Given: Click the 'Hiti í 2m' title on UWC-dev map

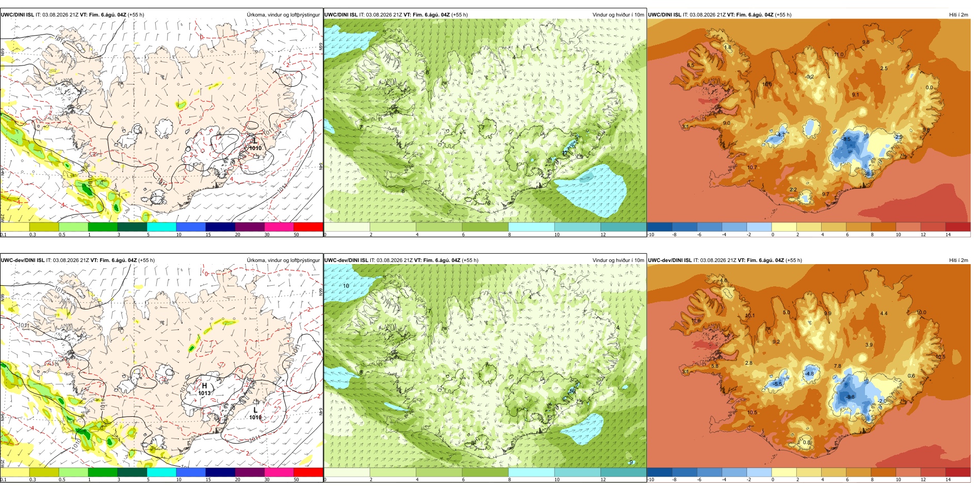Looking at the screenshot, I should (x=958, y=260).
